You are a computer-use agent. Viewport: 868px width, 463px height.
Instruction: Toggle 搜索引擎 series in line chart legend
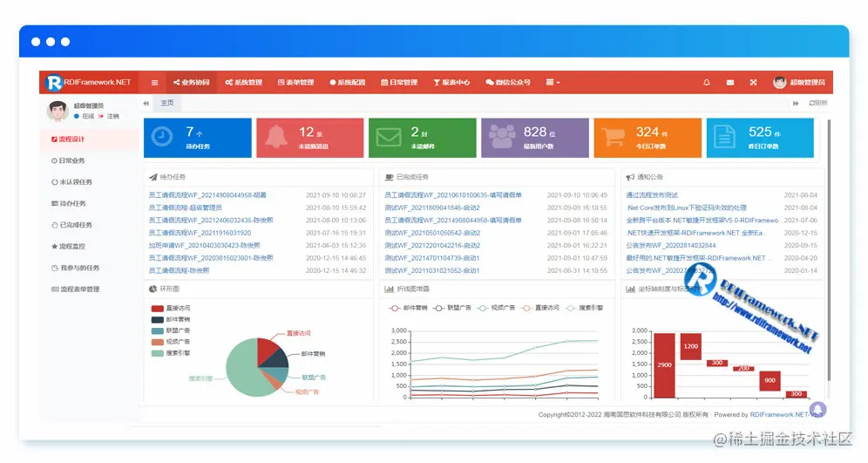(x=585, y=308)
